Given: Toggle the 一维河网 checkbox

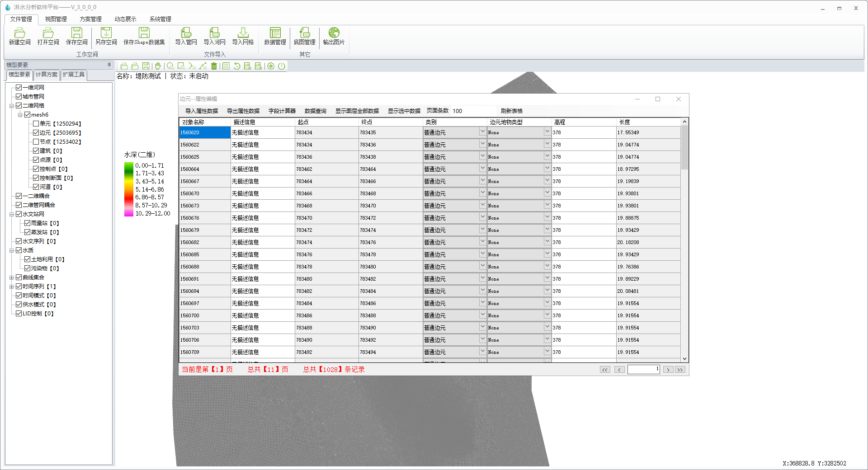Looking at the screenshot, I should pyautogui.click(x=19, y=87).
